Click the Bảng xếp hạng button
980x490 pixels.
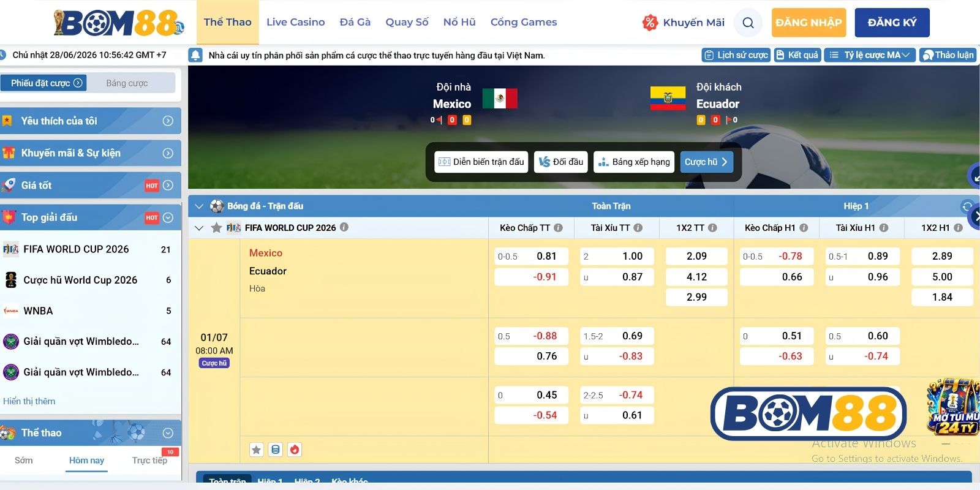634,162
